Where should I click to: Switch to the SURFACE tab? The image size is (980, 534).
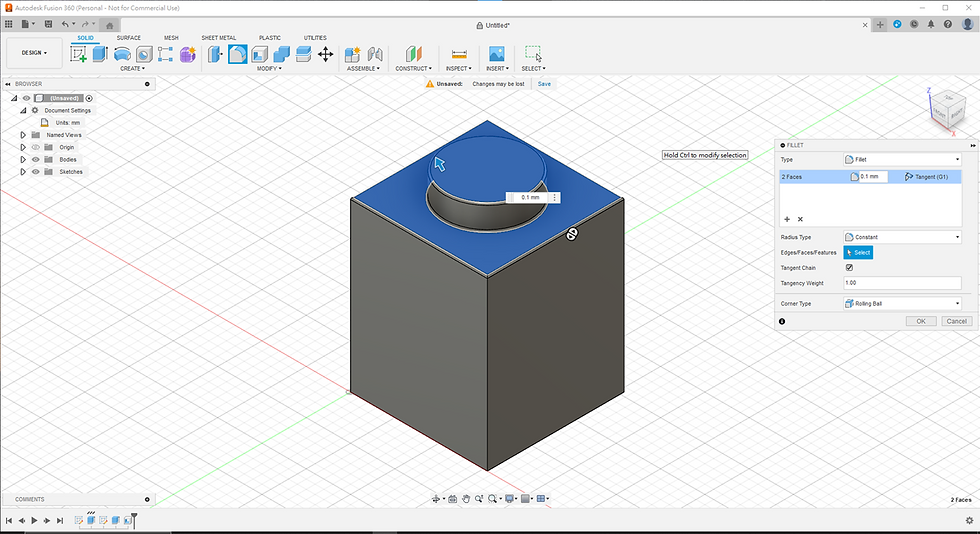129,38
